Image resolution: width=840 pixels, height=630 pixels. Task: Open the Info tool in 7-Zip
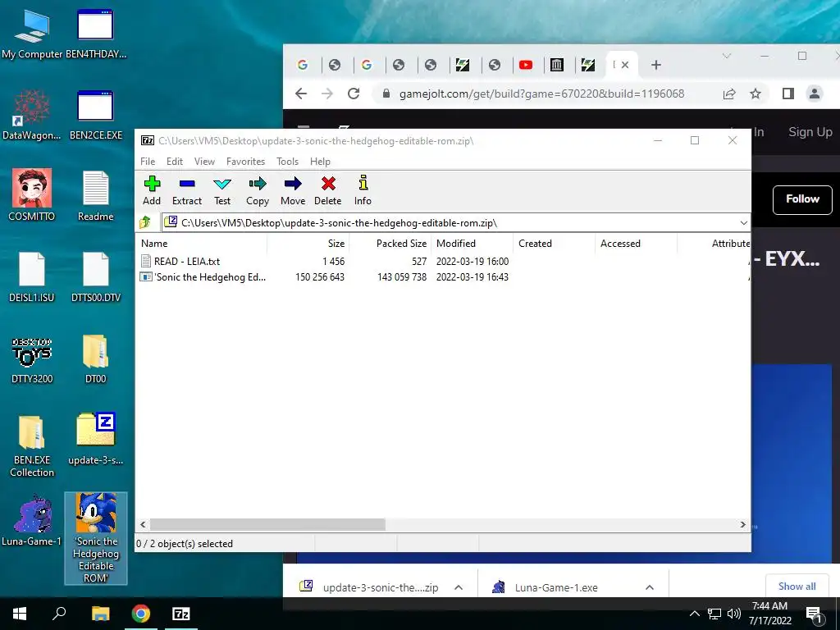point(363,190)
